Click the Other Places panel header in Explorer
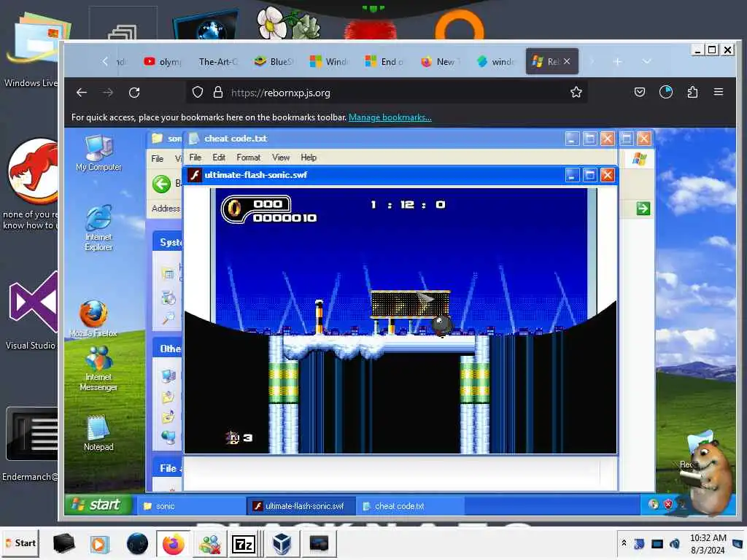The width and height of the screenshot is (747, 560). [167, 349]
